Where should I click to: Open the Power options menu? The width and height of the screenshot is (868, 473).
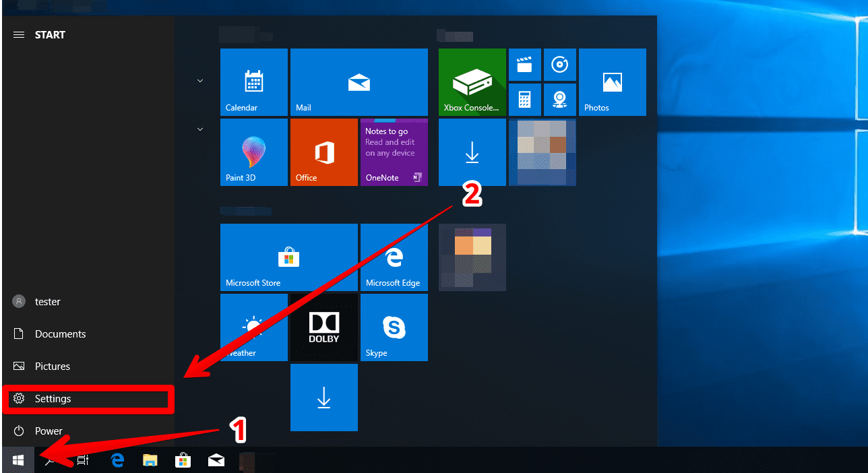(88, 431)
